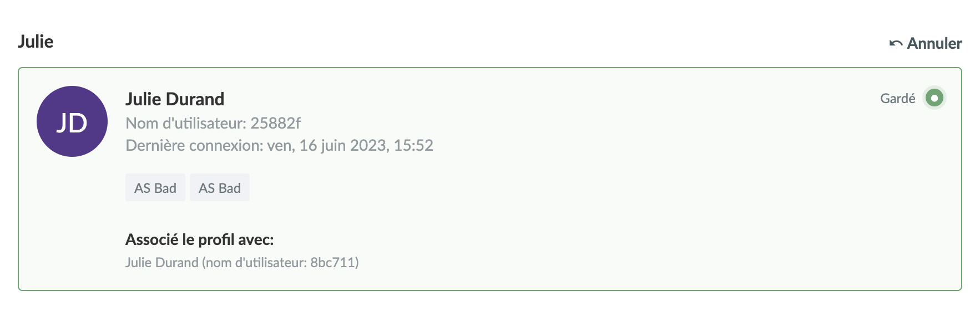Open associated Julie Durand profile entry
980x317 pixels.
[161, 262]
